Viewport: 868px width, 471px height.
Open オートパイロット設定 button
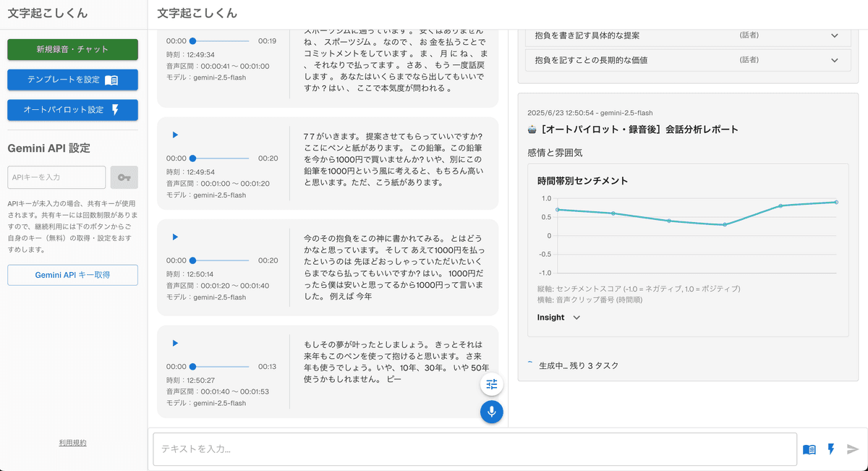(72, 110)
